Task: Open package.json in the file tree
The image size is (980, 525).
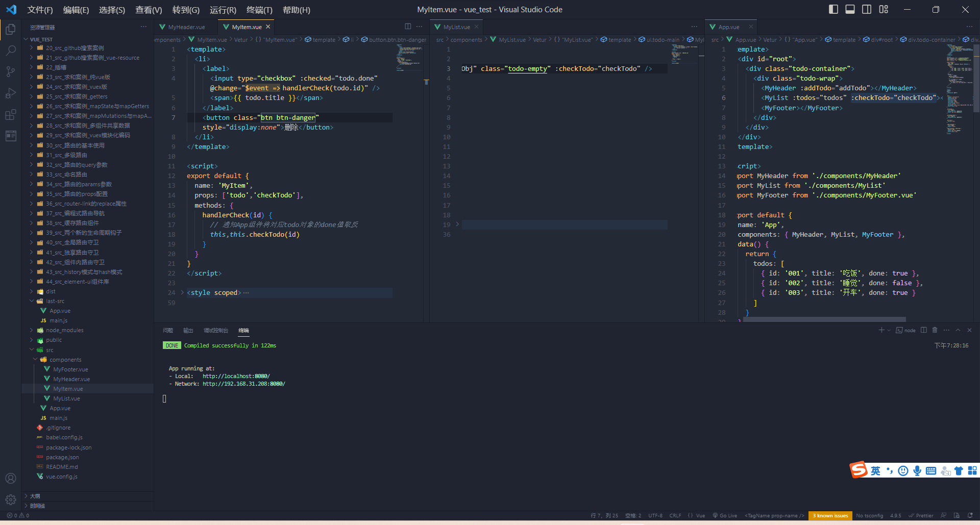Action: (x=62, y=457)
